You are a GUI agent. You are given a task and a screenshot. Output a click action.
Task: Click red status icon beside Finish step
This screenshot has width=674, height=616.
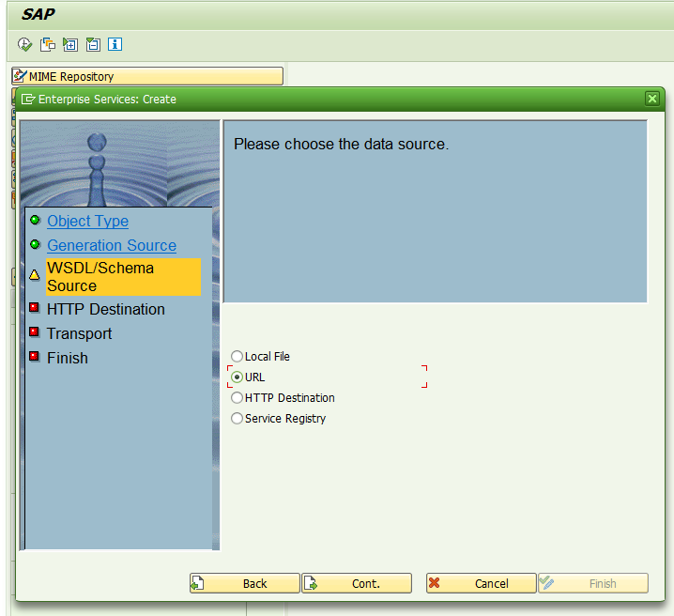[x=35, y=356]
